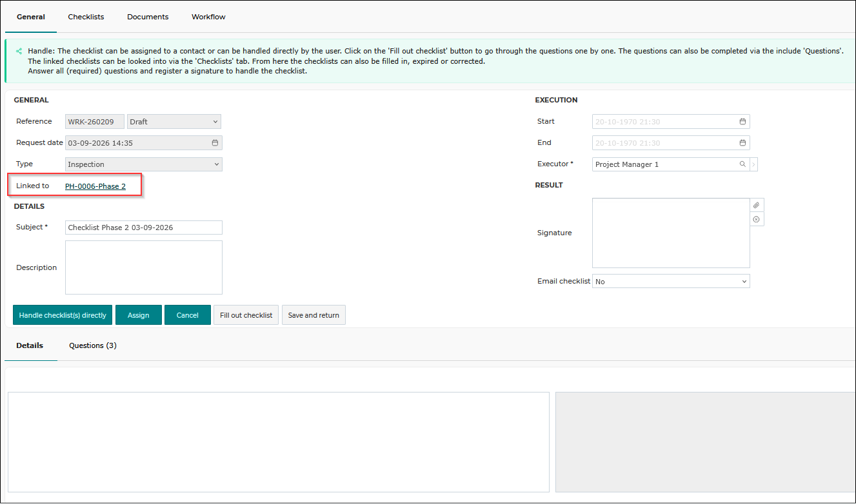Click the clear signature circle-x icon
Screen dimensions: 856x504
pyautogui.click(x=757, y=219)
